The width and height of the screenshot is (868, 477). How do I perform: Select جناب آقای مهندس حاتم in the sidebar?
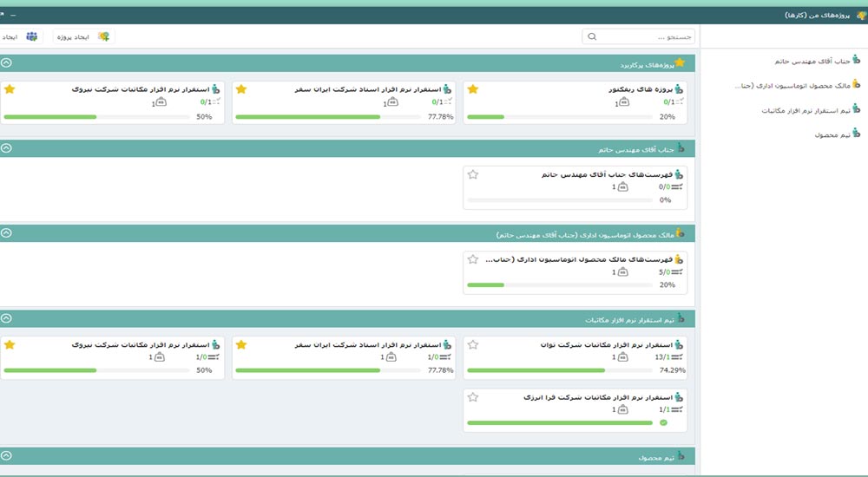tap(812, 61)
